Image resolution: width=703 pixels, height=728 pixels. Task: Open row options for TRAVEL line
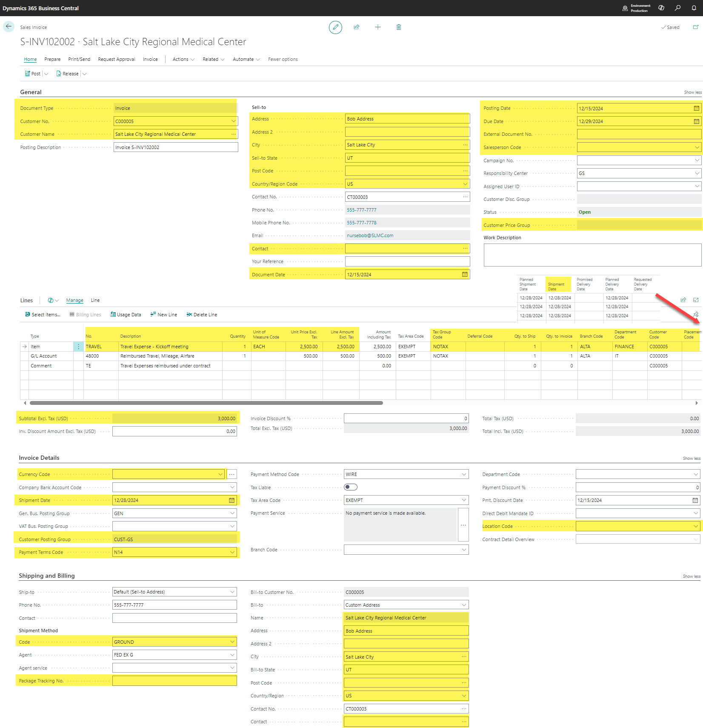(78, 347)
